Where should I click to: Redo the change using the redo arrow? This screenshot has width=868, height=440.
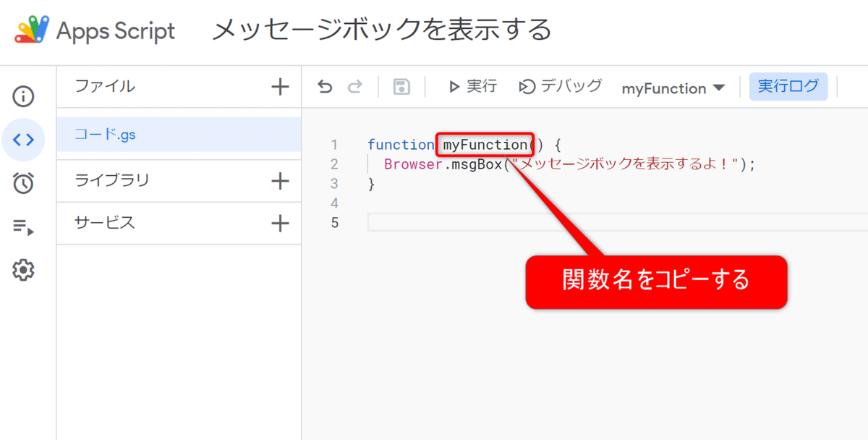pyautogui.click(x=355, y=86)
